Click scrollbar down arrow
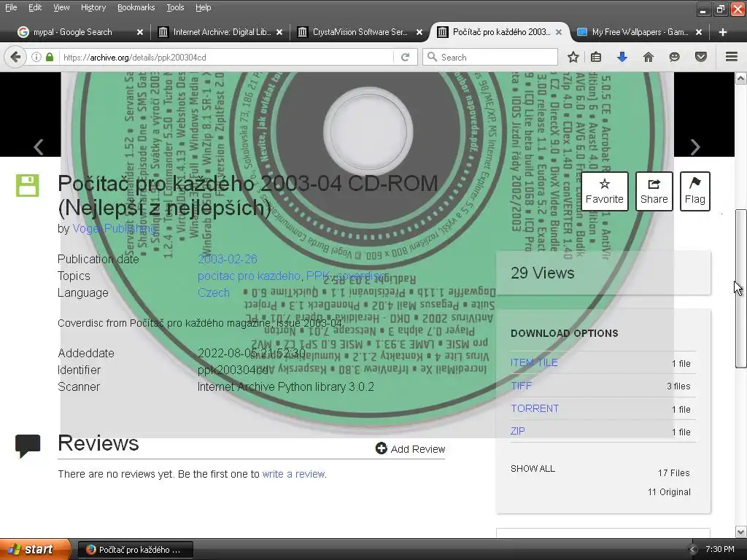The height and width of the screenshot is (560, 747). pos(740,532)
